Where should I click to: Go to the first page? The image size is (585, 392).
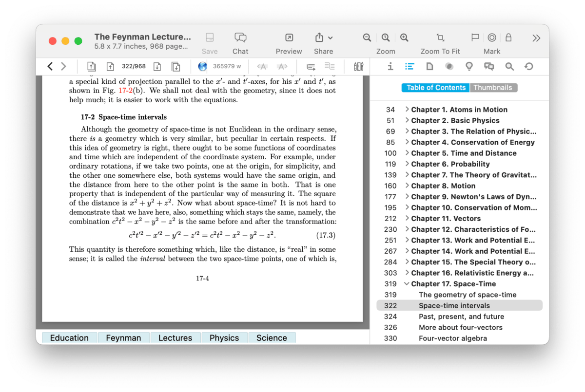[91, 67]
